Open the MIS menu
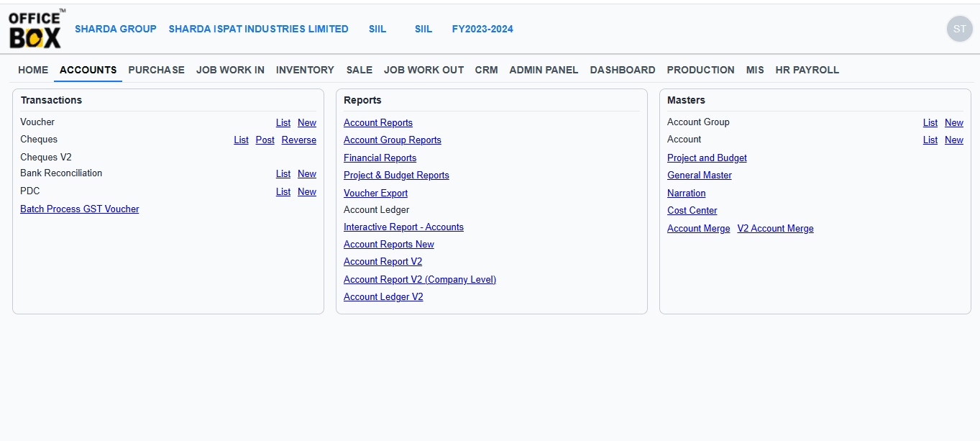 pyautogui.click(x=755, y=70)
